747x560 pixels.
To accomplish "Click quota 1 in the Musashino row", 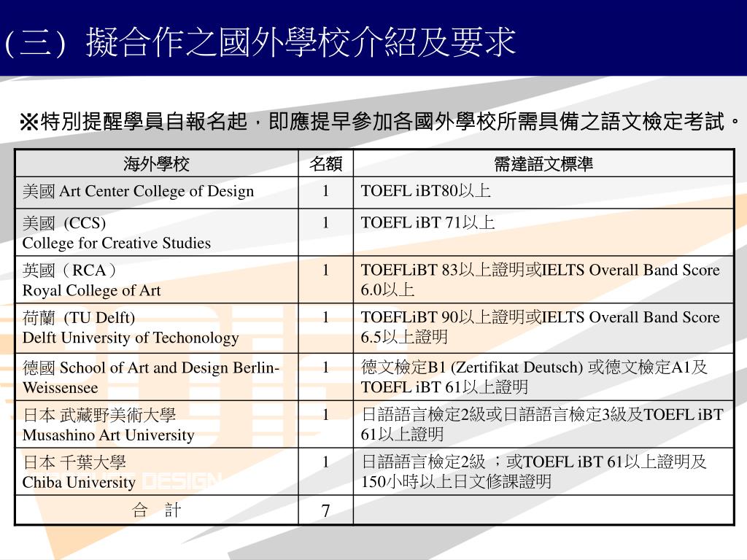I will (326, 415).
